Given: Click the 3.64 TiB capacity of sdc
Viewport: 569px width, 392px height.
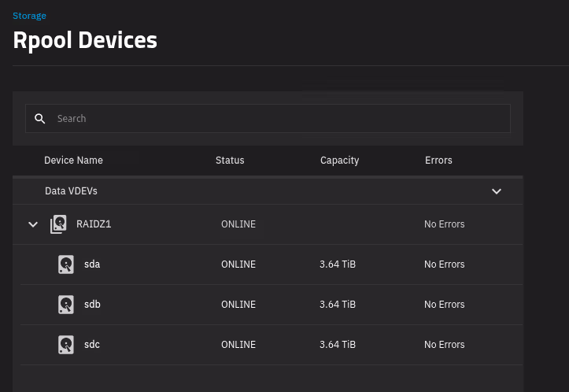Looking at the screenshot, I should pyautogui.click(x=338, y=345).
